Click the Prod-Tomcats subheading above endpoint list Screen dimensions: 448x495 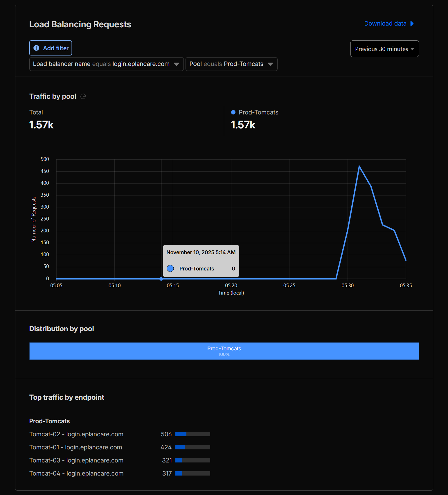tap(49, 421)
